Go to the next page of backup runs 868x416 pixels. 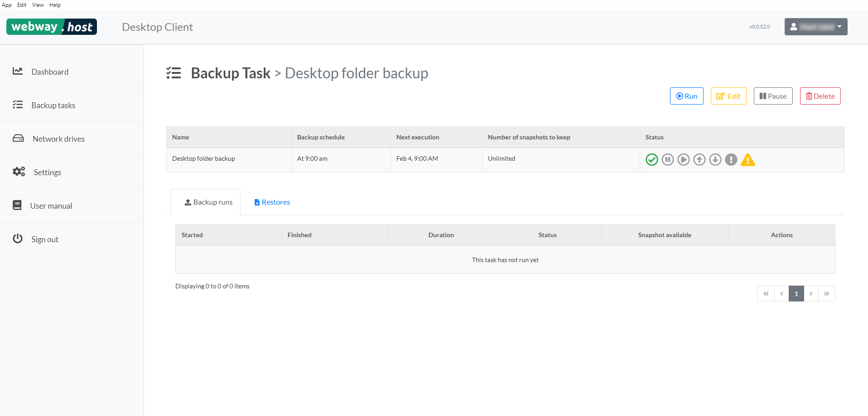(x=811, y=293)
